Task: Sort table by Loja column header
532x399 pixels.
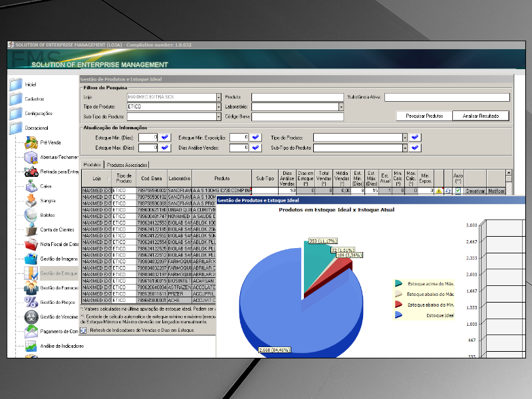Action: point(96,178)
